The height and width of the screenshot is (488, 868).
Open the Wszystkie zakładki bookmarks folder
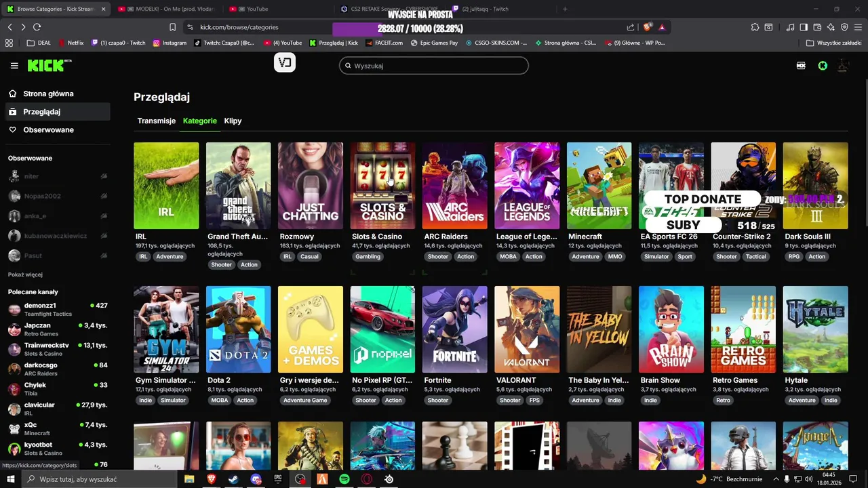point(834,43)
